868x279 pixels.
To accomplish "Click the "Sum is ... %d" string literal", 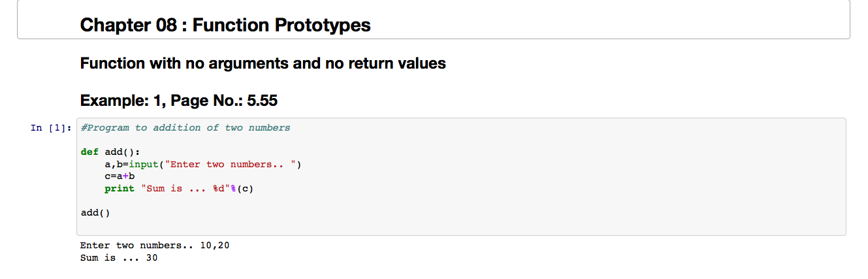I will (182, 189).
